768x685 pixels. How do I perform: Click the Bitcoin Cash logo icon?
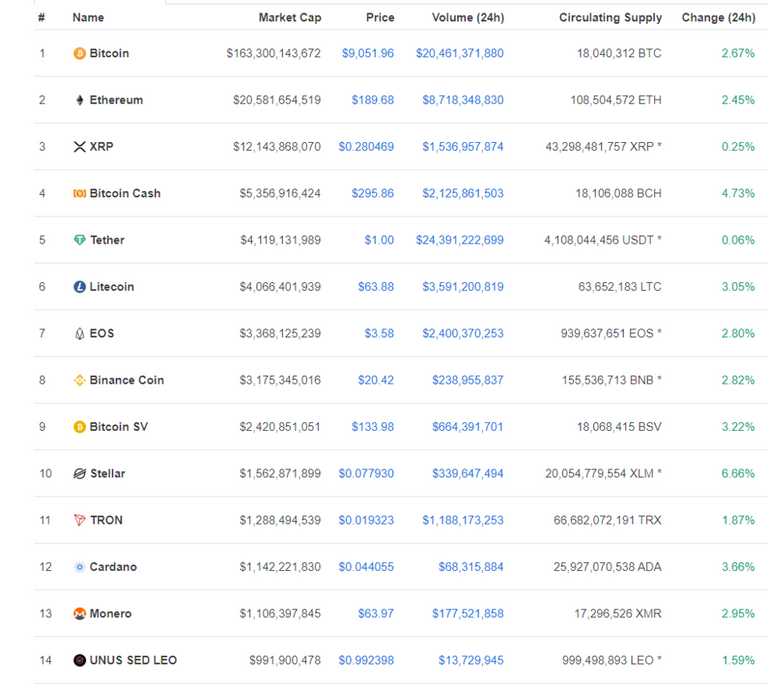[x=79, y=193]
